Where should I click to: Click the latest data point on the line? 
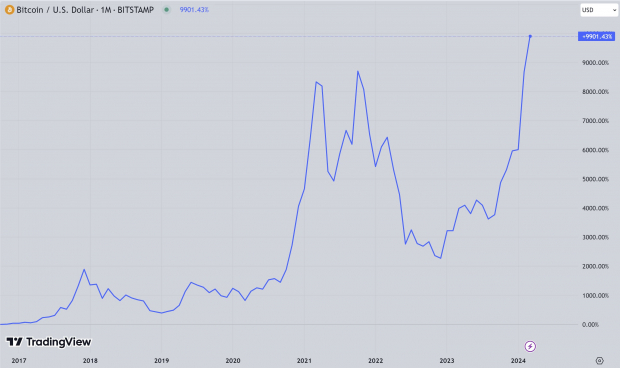tap(530, 36)
